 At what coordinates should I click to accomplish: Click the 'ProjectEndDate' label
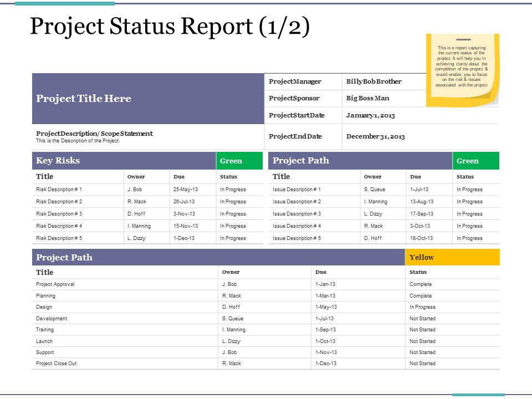pos(295,136)
